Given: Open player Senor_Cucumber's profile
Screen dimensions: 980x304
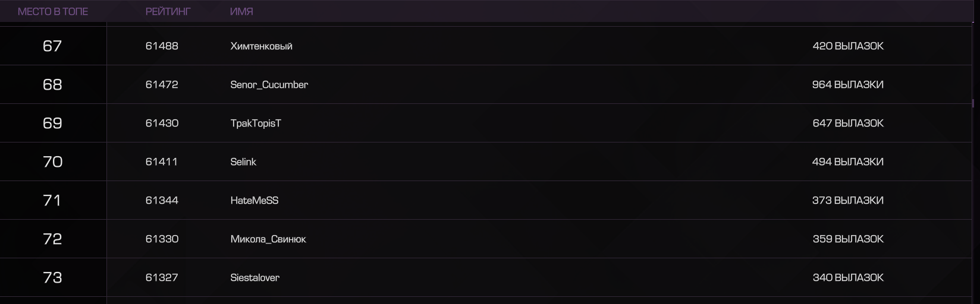Looking at the screenshot, I should (x=269, y=85).
